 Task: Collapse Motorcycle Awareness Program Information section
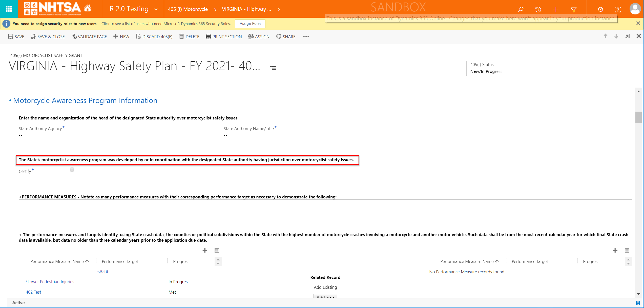(x=10, y=100)
